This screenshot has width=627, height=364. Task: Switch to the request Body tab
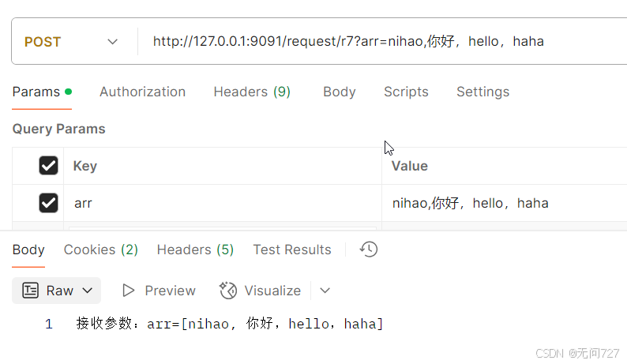coord(339,92)
